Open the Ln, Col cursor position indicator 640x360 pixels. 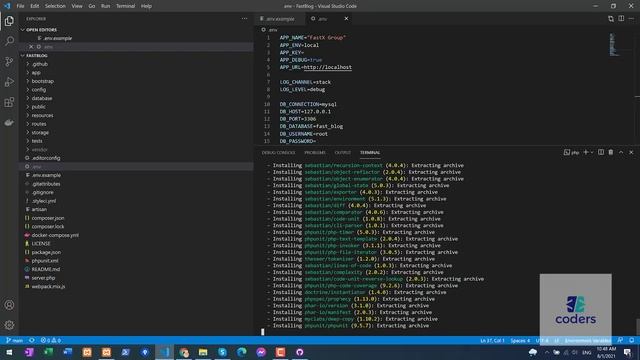click(x=493, y=340)
